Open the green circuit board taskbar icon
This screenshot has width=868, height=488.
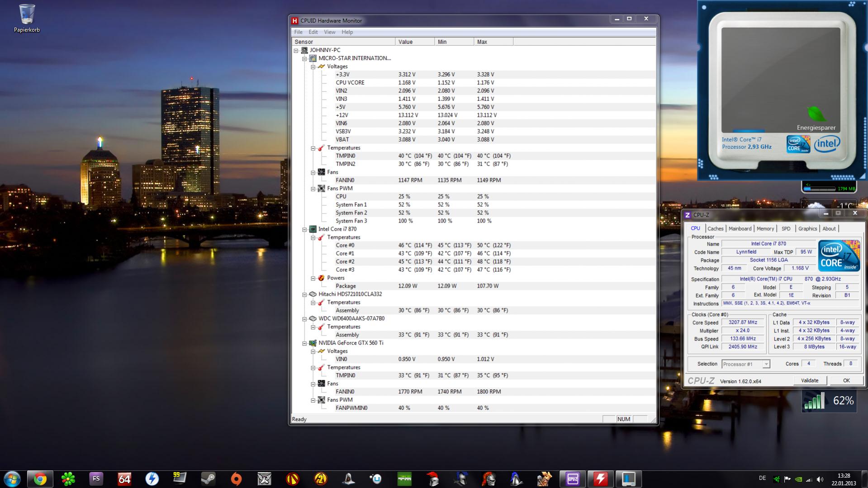[404, 479]
